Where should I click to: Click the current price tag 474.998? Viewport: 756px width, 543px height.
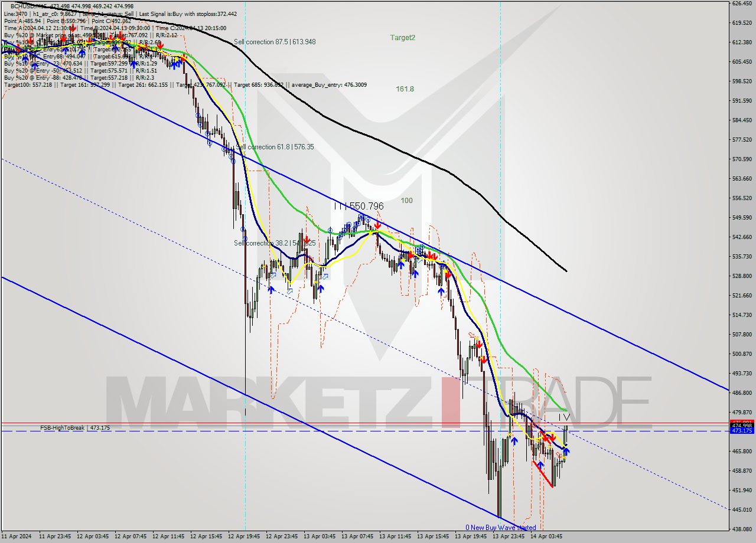point(742,426)
